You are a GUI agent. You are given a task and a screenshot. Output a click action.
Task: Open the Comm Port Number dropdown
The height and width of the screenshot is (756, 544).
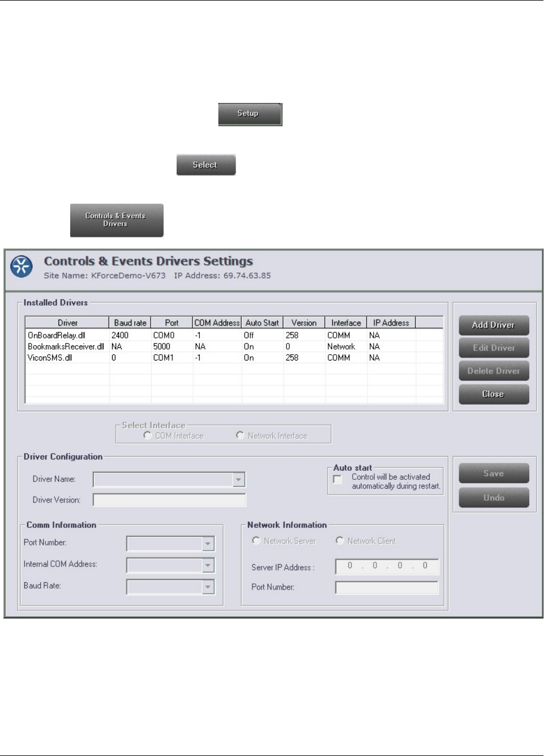(208, 544)
